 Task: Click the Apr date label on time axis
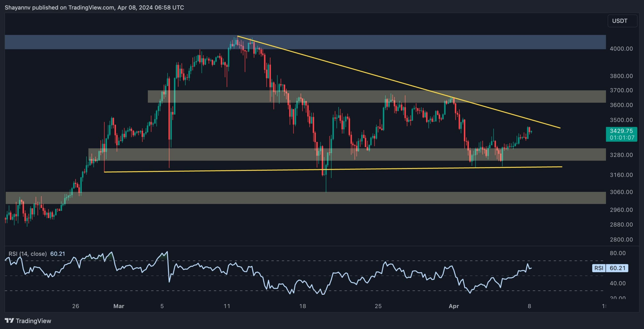click(454, 306)
